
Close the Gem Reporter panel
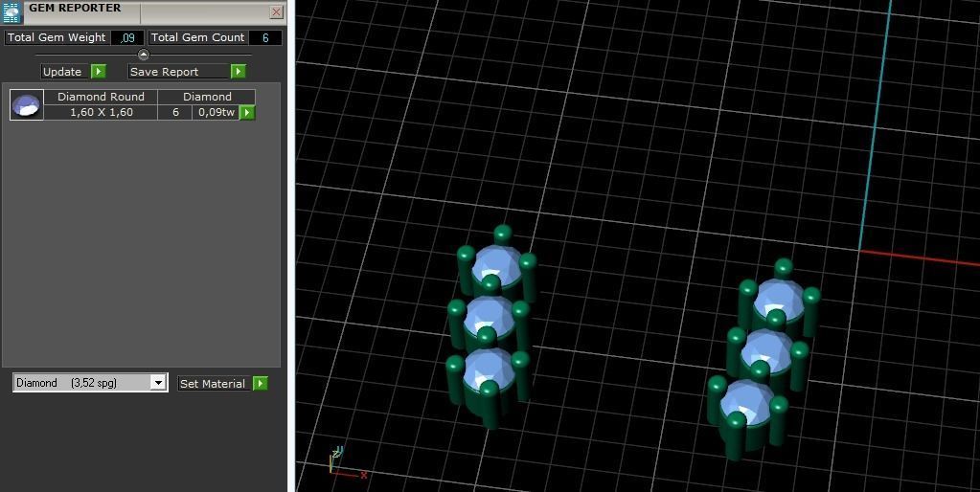[x=276, y=11]
